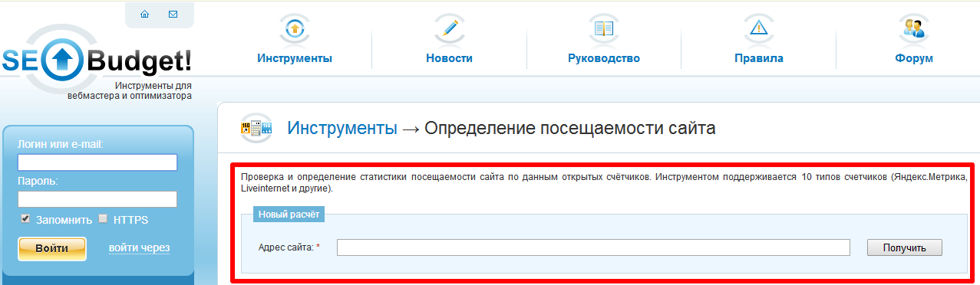Focus the Пароль input field
Viewport: 980px width, 285px height.
[97, 199]
